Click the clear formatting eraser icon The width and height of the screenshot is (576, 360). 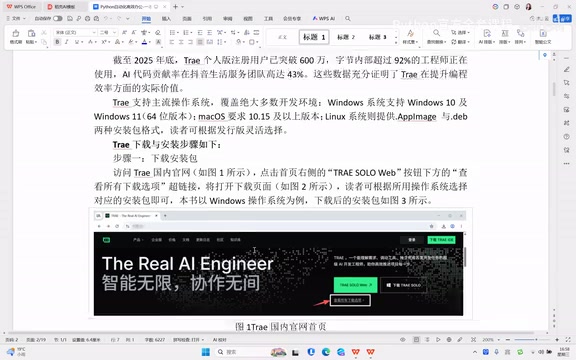(158, 33)
